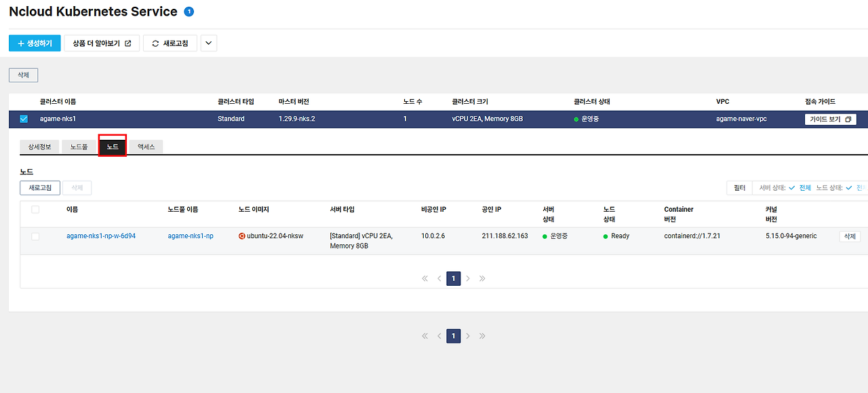The width and height of the screenshot is (868, 393).
Task: Click the master version 1.29.9-nks.2 cell
Action: click(297, 119)
